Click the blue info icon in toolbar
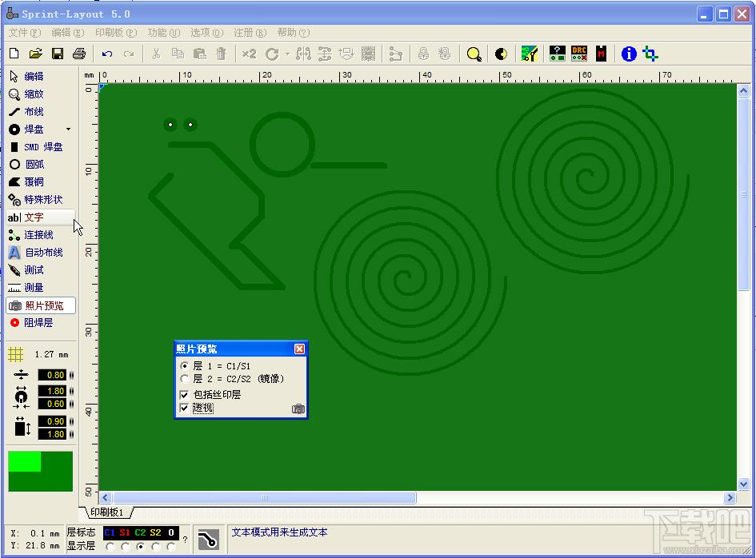Viewport: 756px width, 558px height. pos(629,54)
